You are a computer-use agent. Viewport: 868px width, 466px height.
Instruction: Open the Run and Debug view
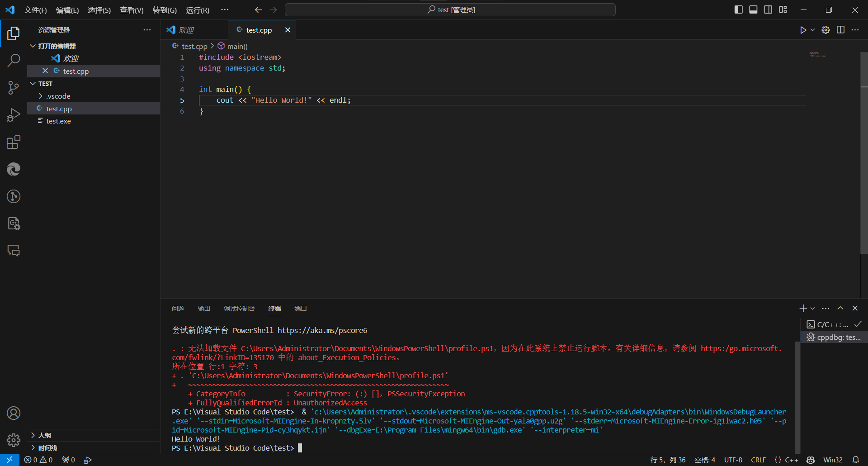[14, 115]
